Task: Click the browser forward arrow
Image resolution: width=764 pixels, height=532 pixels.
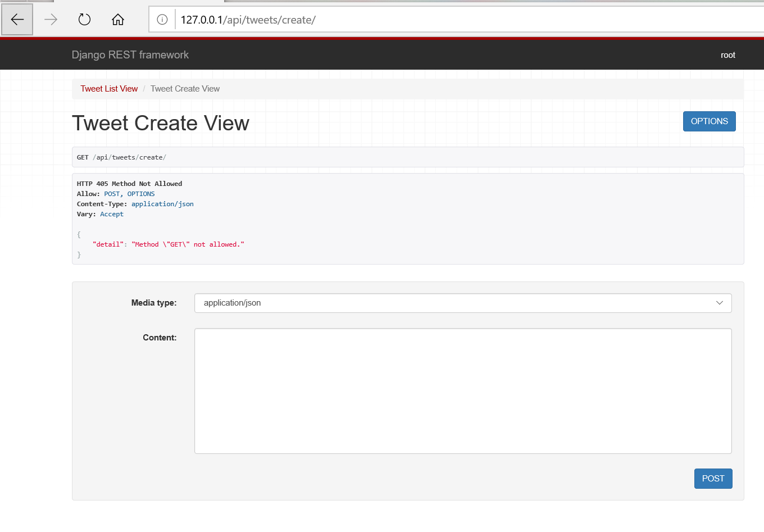Action: tap(51, 20)
